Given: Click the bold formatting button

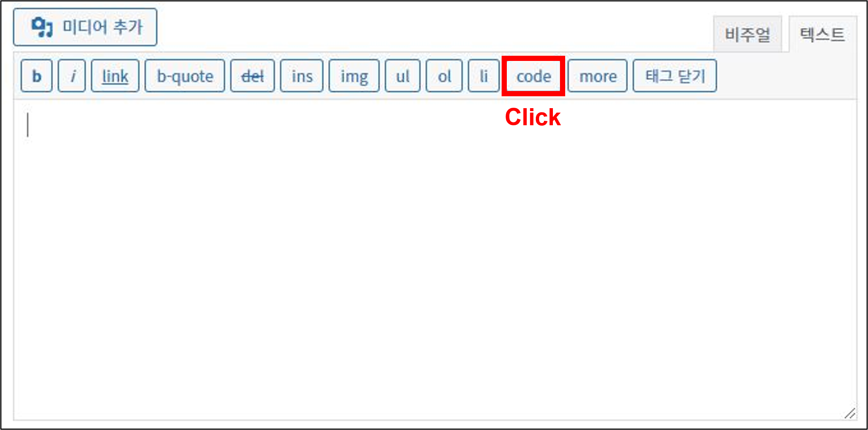Looking at the screenshot, I should tap(36, 77).
